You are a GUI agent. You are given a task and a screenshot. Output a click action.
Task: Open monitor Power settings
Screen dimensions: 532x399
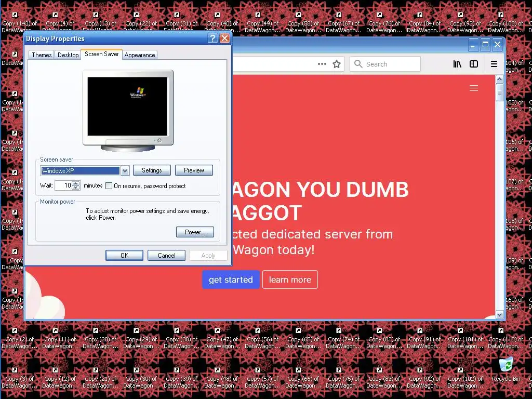[x=195, y=232]
